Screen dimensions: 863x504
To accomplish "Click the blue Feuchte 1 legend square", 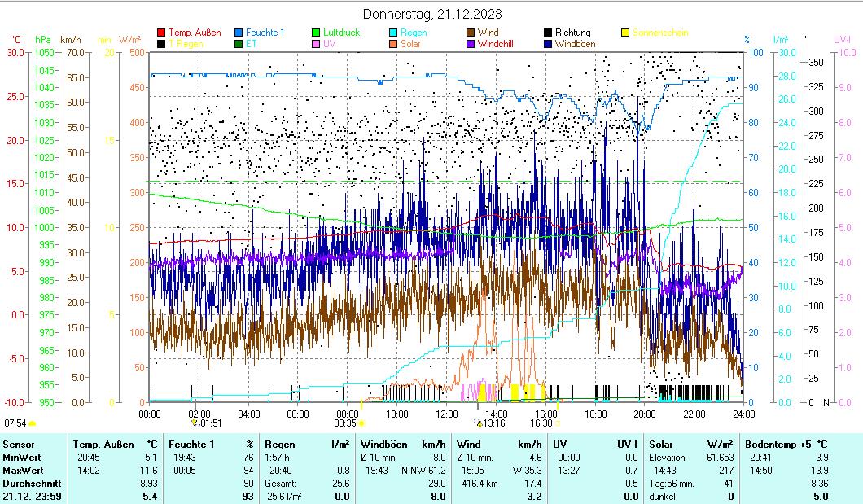I will (239, 33).
